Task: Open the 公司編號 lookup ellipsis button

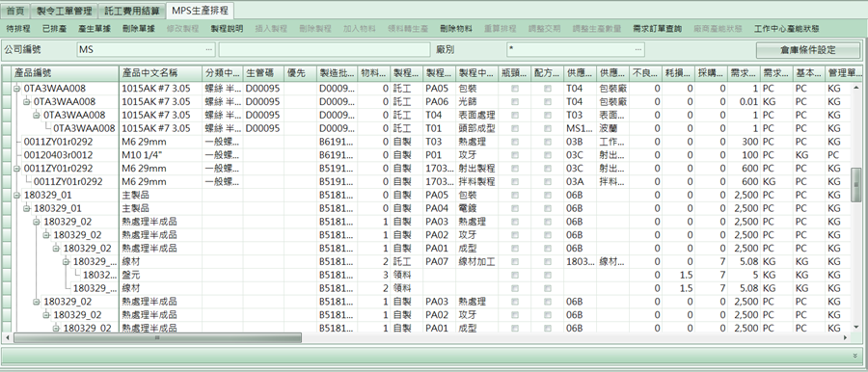Action: pyautogui.click(x=208, y=50)
